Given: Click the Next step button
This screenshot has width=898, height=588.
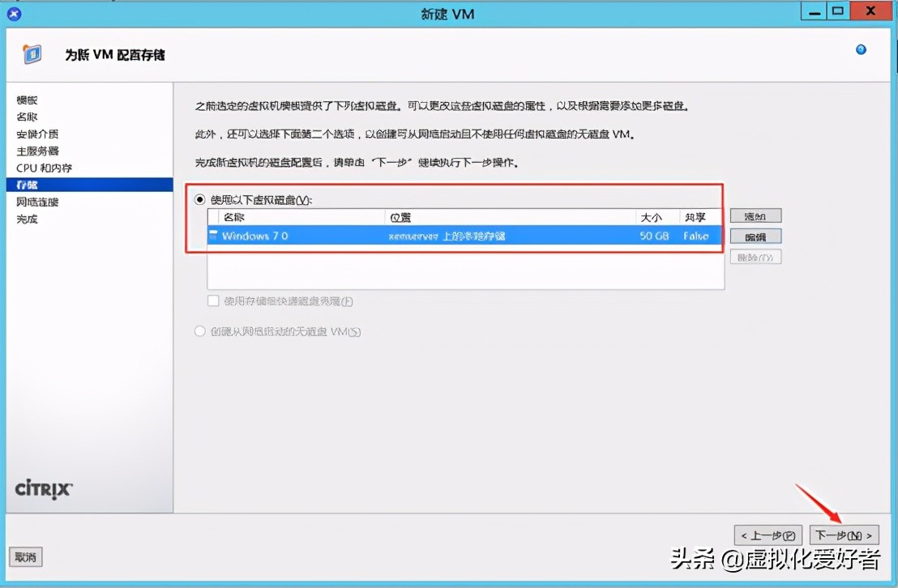Looking at the screenshot, I should (x=844, y=535).
